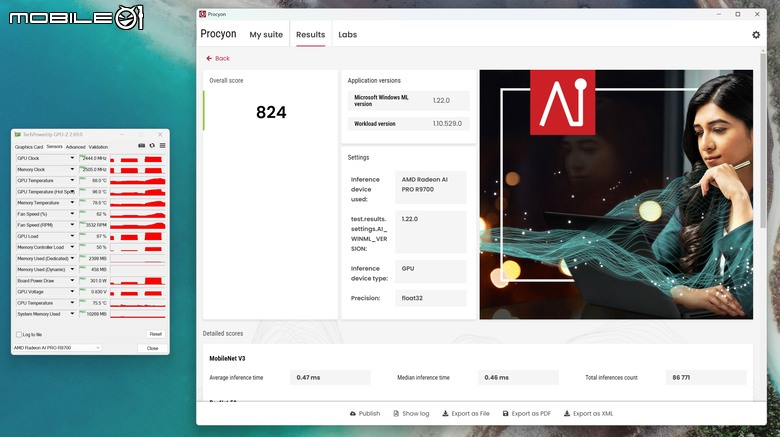Image resolution: width=780 pixels, height=437 pixels.
Task: Select the Results tab in Procyon
Action: 310,34
